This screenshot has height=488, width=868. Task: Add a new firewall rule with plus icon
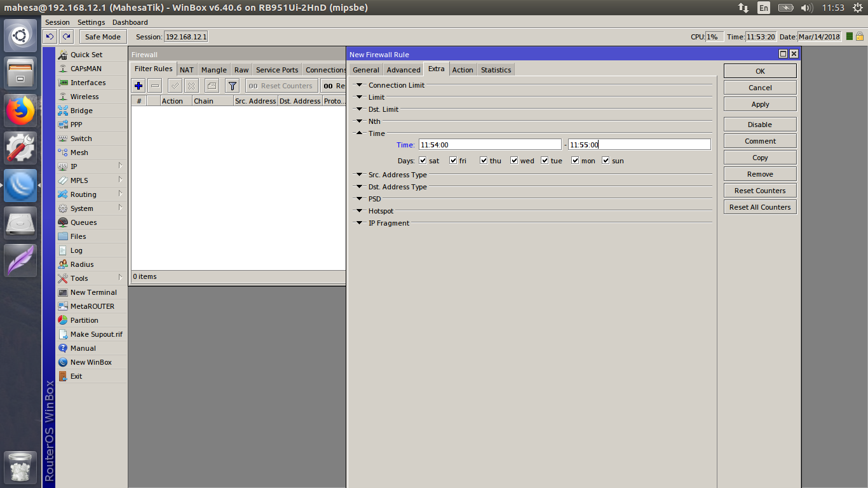coord(139,86)
